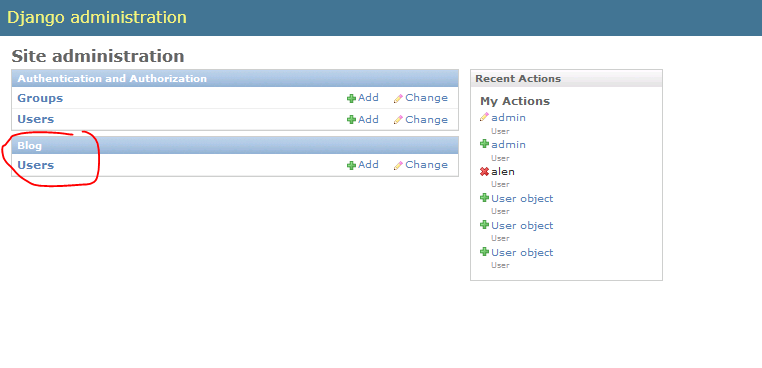762x368 pixels.
Task: Click Change link for Blog Users
Action: coord(426,165)
